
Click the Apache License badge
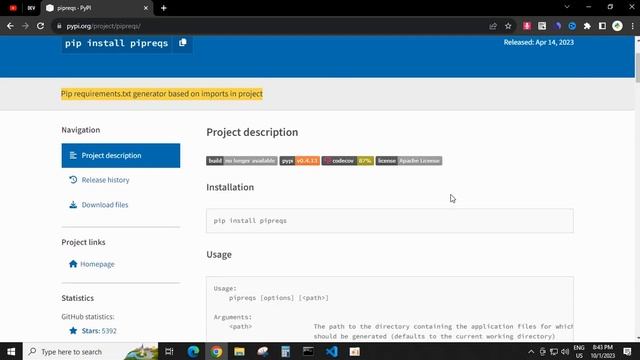pyautogui.click(x=409, y=161)
